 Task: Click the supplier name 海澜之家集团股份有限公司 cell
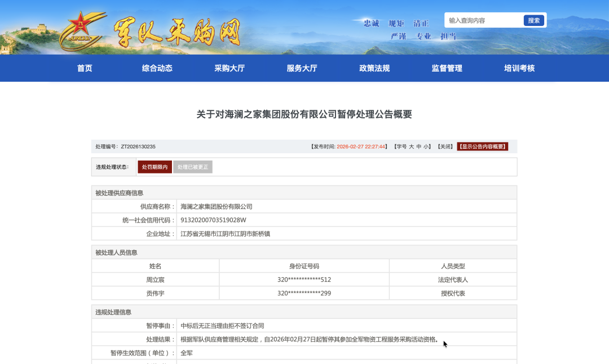pyautogui.click(x=217, y=207)
